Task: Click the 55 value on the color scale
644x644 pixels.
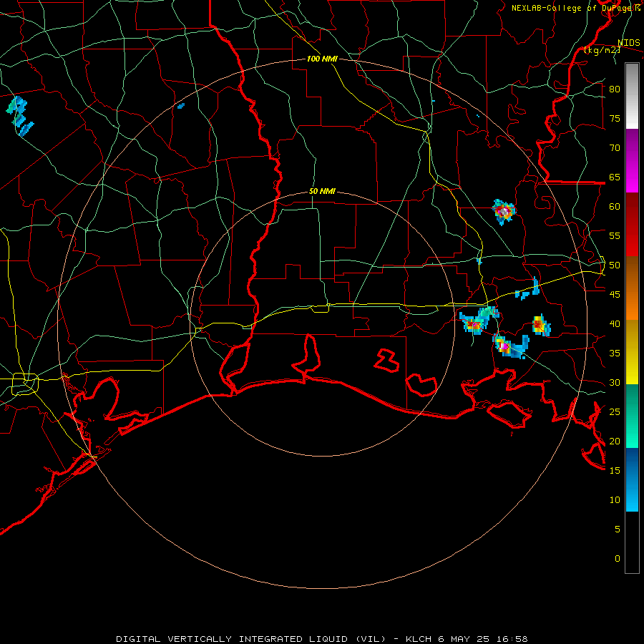Action: pos(615,236)
